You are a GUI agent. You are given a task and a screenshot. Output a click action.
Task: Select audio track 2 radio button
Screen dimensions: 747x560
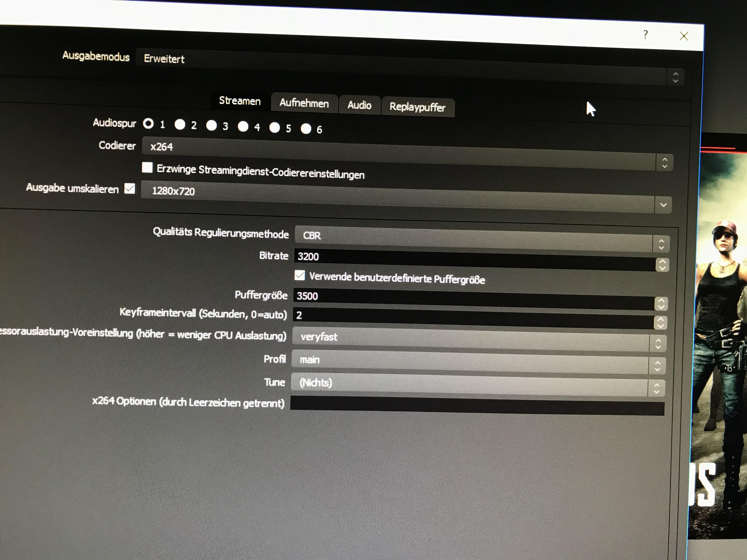click(180, 124)
